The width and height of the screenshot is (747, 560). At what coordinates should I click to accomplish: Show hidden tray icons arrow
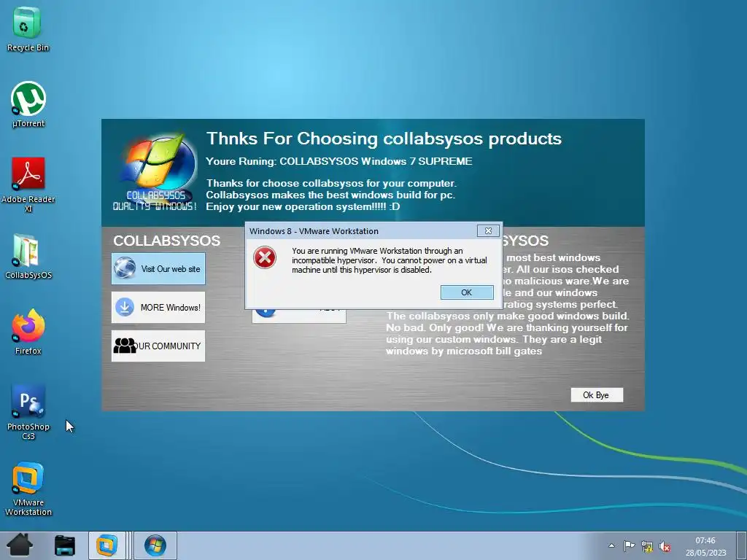pos(612,545)
